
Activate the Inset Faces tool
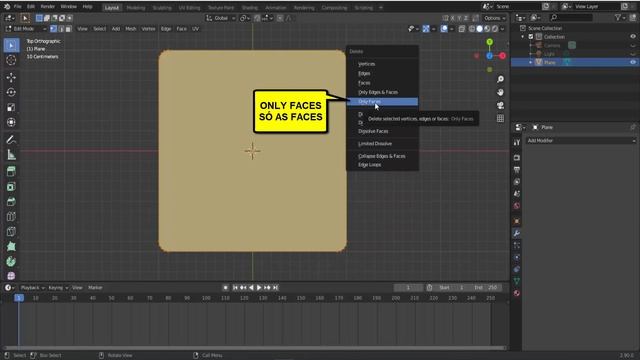pyautogui.click(x=11, y=187)
